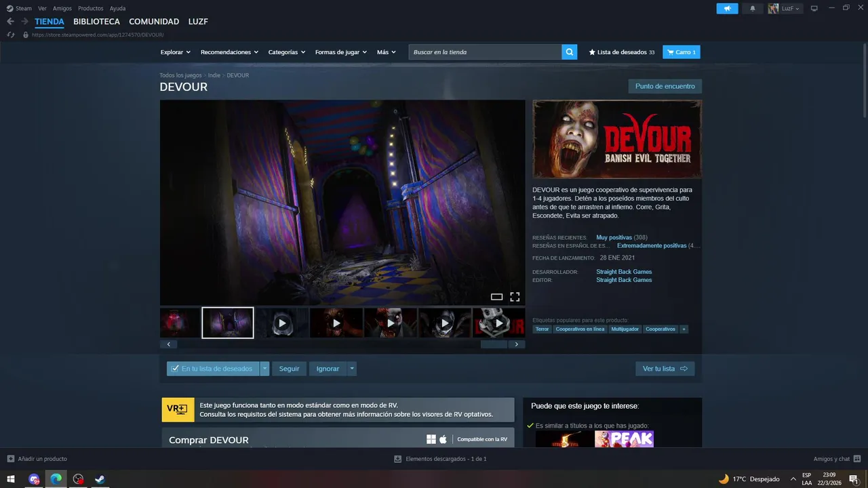Click the Windows Start button
Screen dimensions: 868x488
point(11,479)
